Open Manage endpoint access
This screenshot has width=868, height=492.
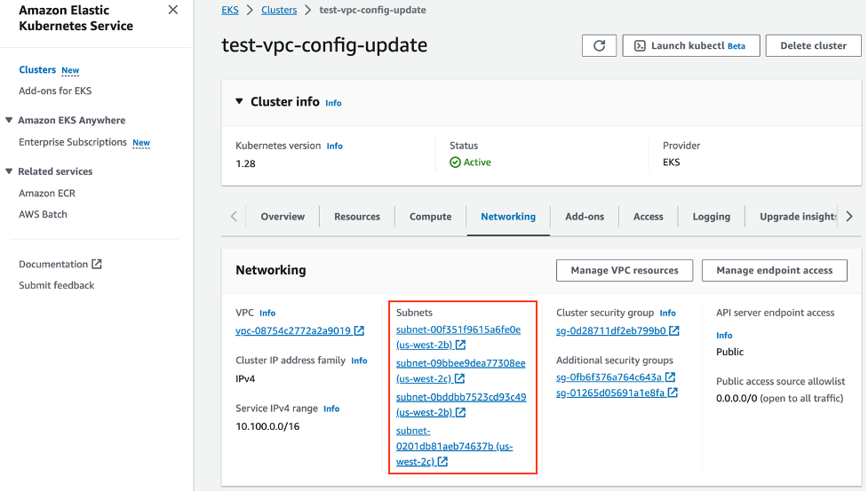pyautogui.click(x=774, y=271)
